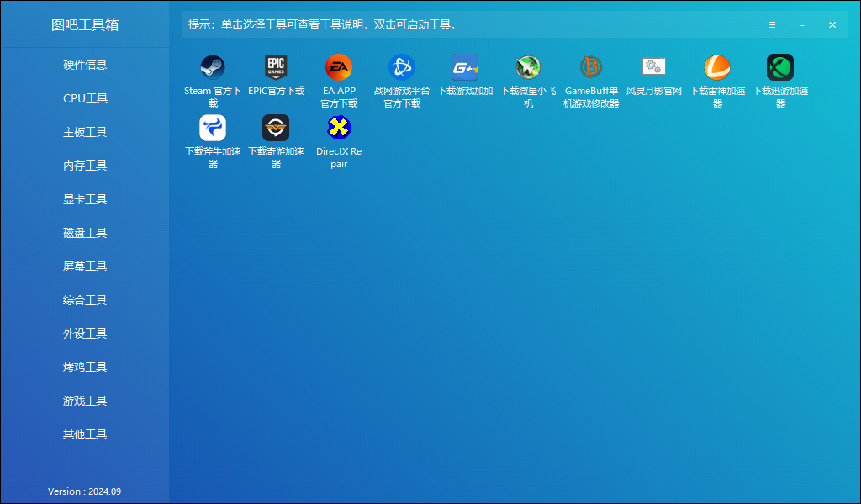Open the 外设工具 category
Screen dimensions: 861x504
(x=85, y=333)
